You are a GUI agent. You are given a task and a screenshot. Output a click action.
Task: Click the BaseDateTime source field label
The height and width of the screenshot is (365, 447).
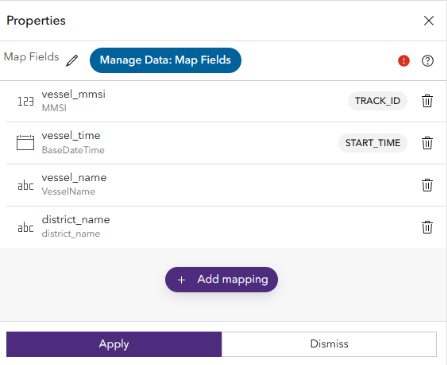(73, 150)
